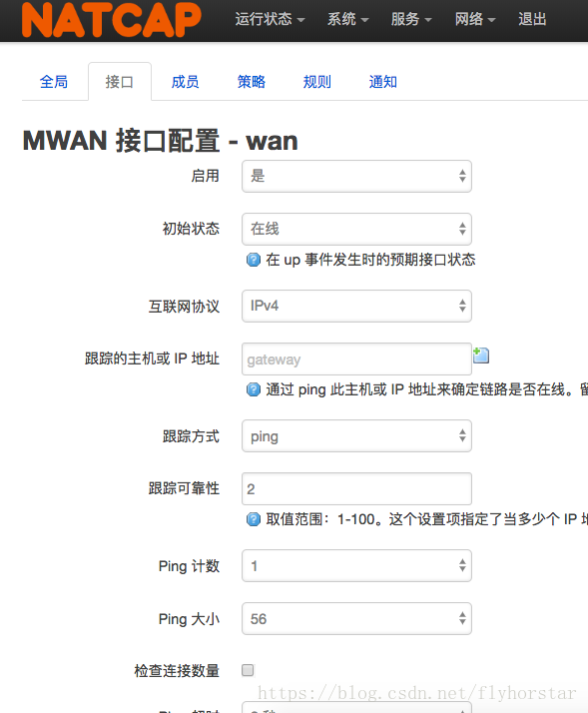Click the 退出 logout link
This screenshot has height=713, width=588.
pos(532,19)
